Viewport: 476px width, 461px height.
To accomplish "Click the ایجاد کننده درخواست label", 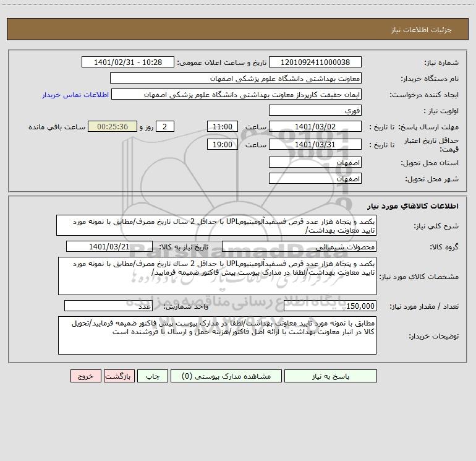I will pyautogui.click(x=424, y=95).
